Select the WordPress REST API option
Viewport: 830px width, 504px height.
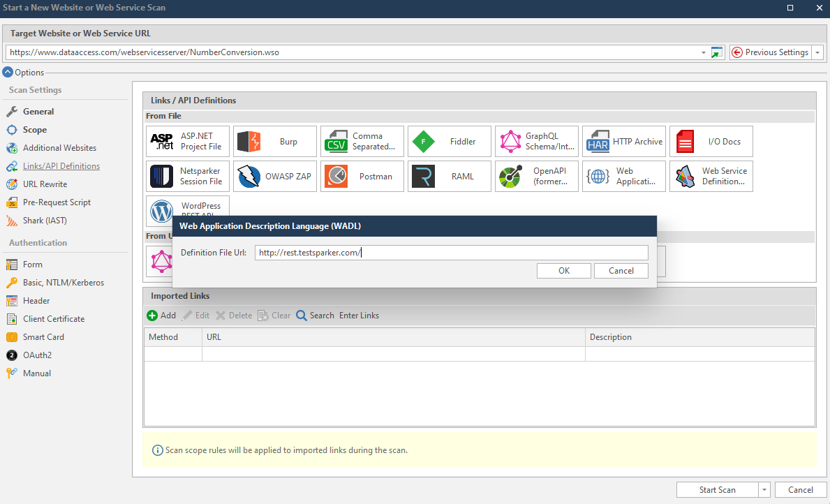pyautogui.click(x=187, y=211)
